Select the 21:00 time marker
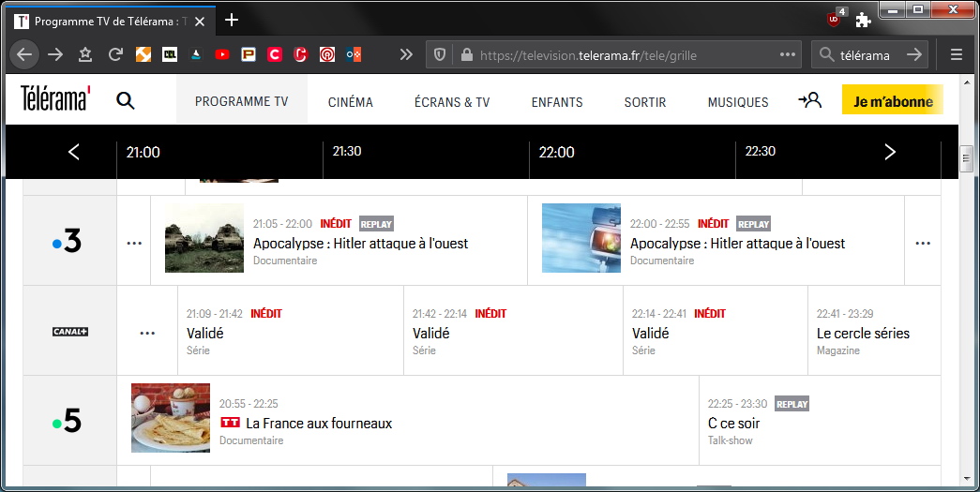The height and width of the screenshot is (492, 980). pyautogui.click(x=143, y=153)
